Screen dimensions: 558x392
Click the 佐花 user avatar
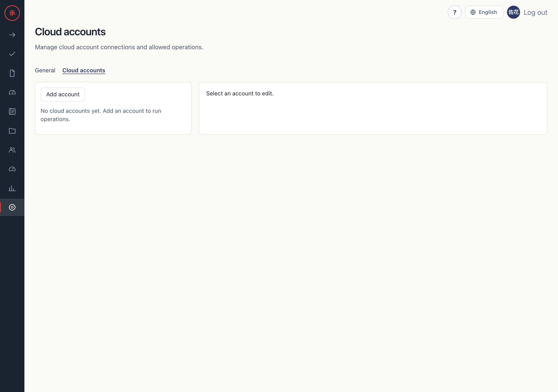tap(513, 12)
